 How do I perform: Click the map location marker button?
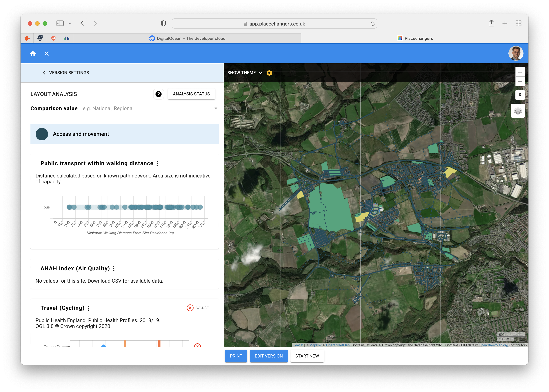coord(520,95)
